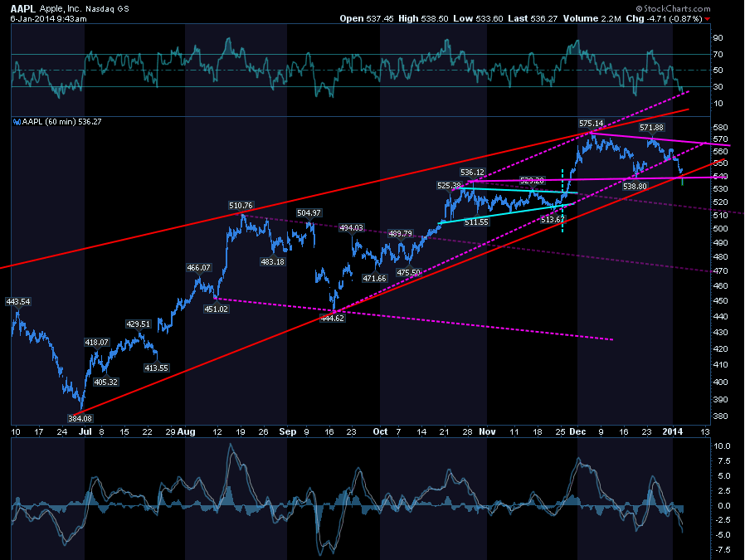Click the Volume value 2.2M
The width and height of the screenshot is (745, 560).
tap(611, 18)
